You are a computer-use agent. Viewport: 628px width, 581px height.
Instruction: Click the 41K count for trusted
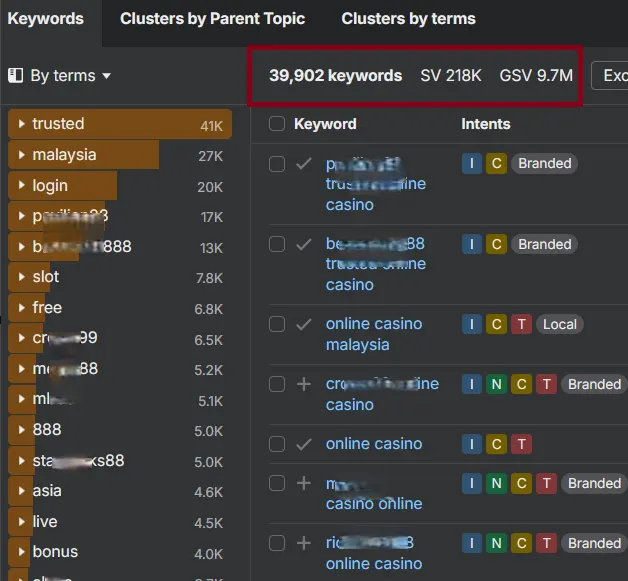coord(211,126)
